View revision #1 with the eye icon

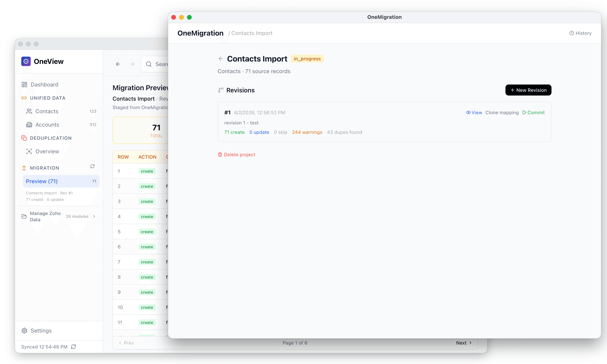tap(474, 112)
